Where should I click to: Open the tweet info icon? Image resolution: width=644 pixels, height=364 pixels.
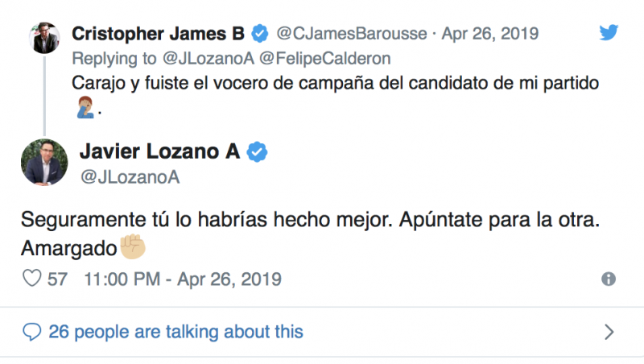click(x=609, y=279)
